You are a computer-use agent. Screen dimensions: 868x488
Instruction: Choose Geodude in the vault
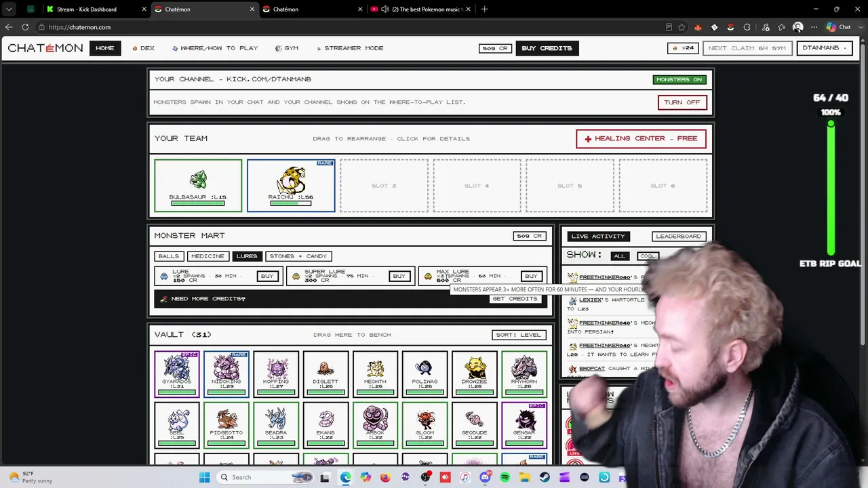click(474, 425)
